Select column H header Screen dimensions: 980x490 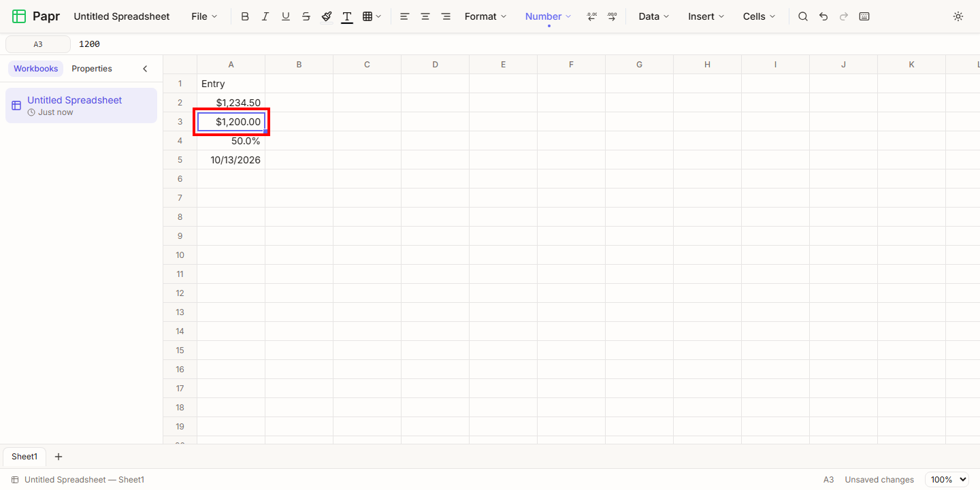pos(708,65)
